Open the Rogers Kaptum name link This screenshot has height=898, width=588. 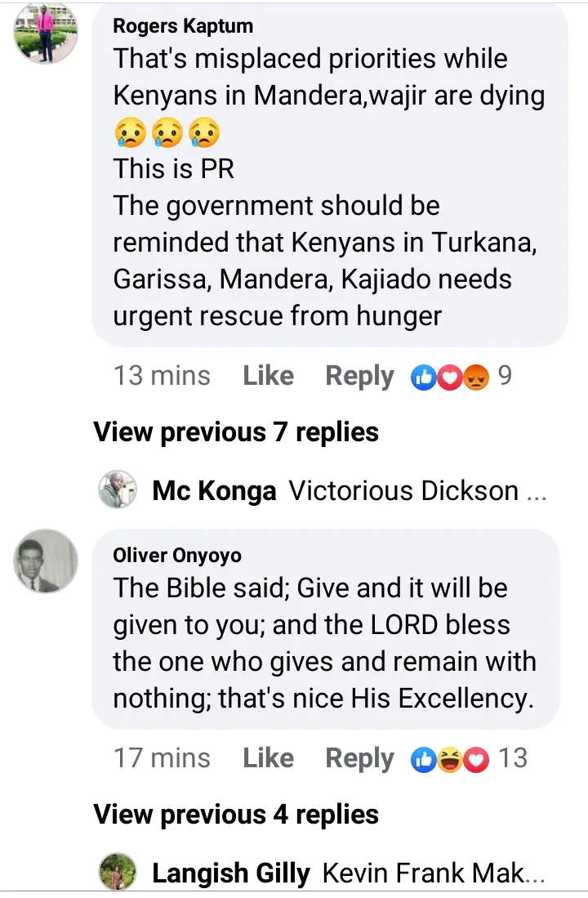[x=183, y=26]
